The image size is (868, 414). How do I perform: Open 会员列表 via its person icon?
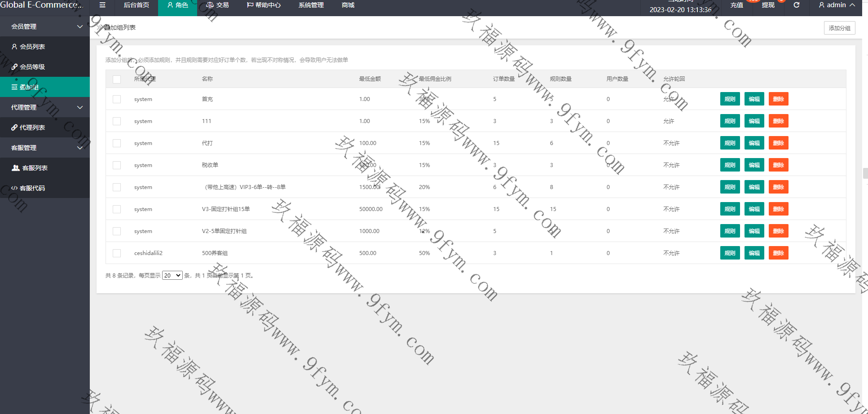click(14, 47)
